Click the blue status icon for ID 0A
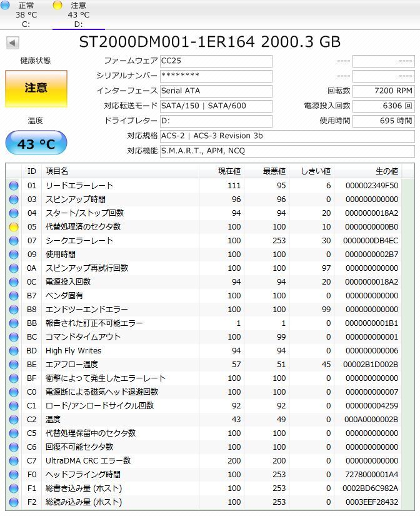Screen dimensions: 420x516 pyautogui.click(x=14, y=268)
